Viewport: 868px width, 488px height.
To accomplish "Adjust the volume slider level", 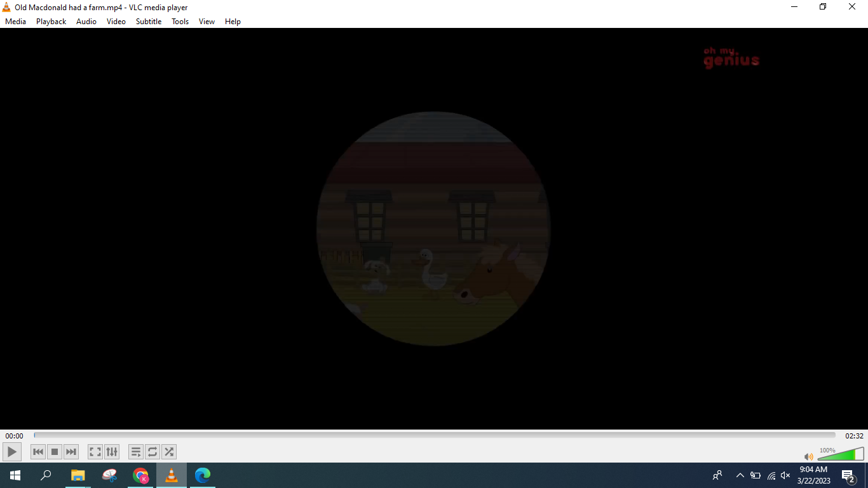I will tap(840, 454).
